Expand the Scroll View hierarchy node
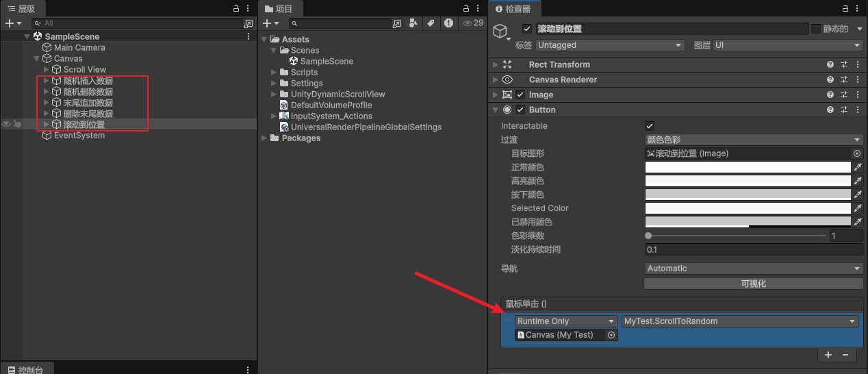 point(47,69)
